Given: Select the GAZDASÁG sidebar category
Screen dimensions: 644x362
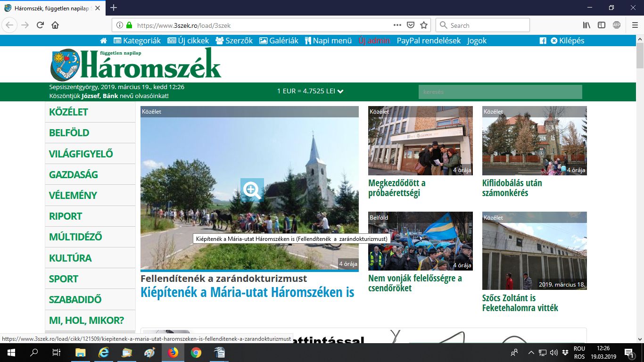Looking at the screenshot, I should pyautogui.click(x=74, y=174).
